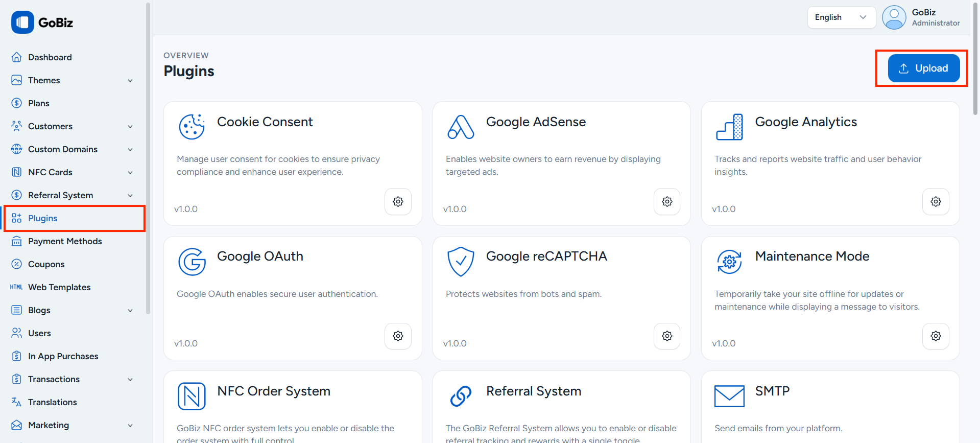Select Coupons in the sidebar menu

[46, 264]
